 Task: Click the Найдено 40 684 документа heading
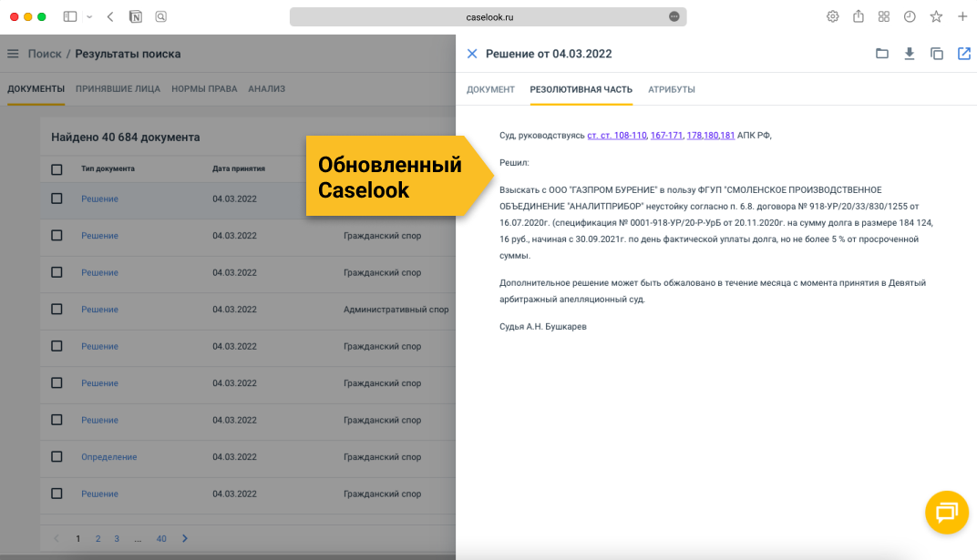click(125, 137)
